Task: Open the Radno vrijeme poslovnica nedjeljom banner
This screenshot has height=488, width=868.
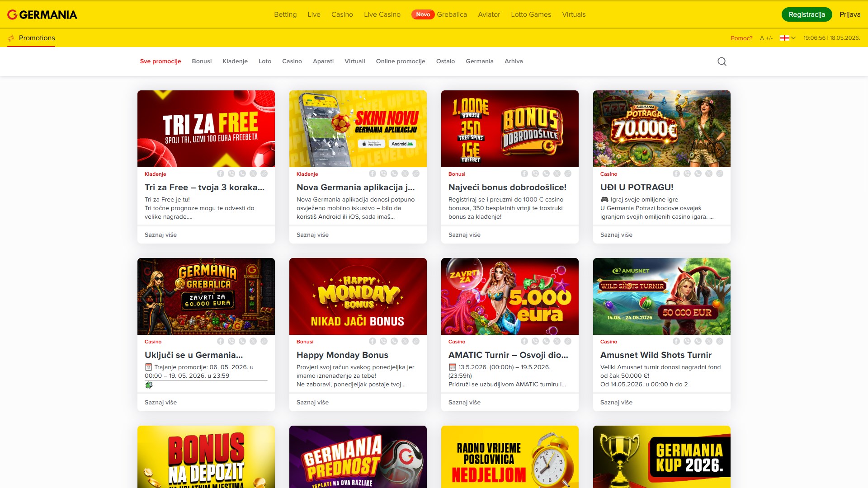Action: (510, 457)
